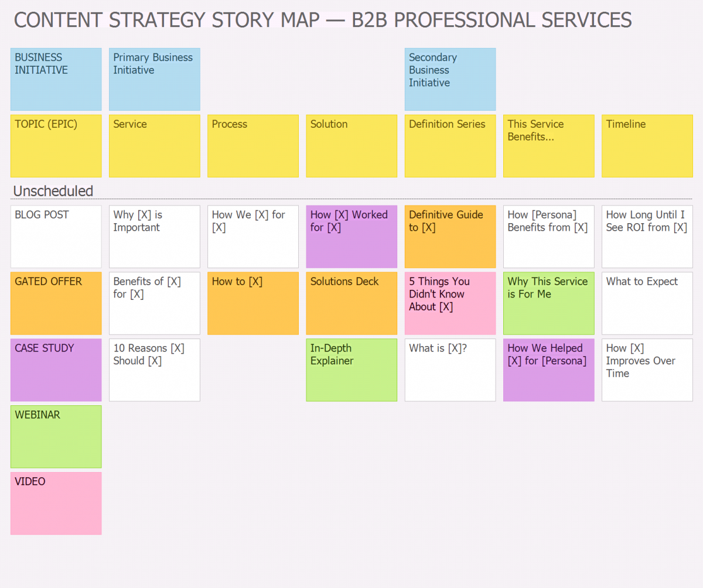This screenshot has height=588, width=703.
Task: Click the "Why This Service is For Me" card
Action: (x=548, y=303)
